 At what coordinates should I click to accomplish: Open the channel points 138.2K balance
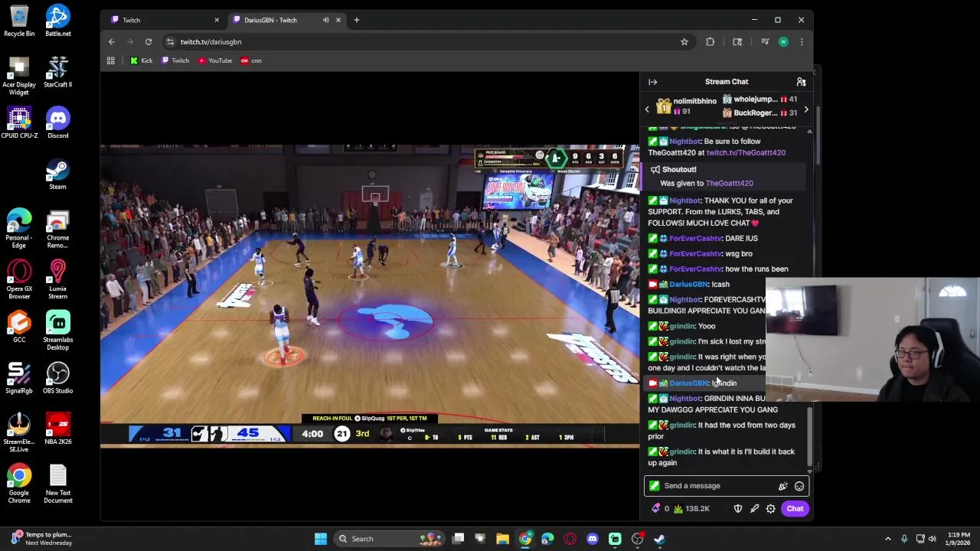pos(691,509)
